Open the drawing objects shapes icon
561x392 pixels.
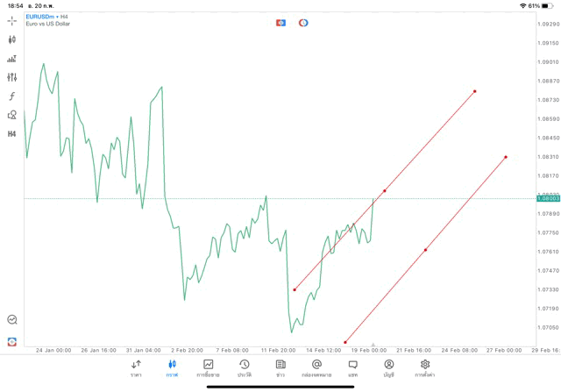tap(12, 115)
